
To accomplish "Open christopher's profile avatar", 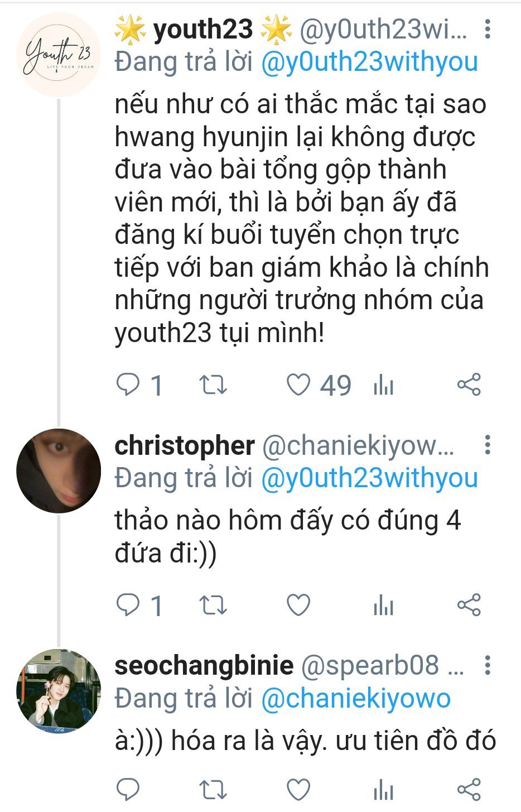I will pyautogui.click(x=59, y=470).
